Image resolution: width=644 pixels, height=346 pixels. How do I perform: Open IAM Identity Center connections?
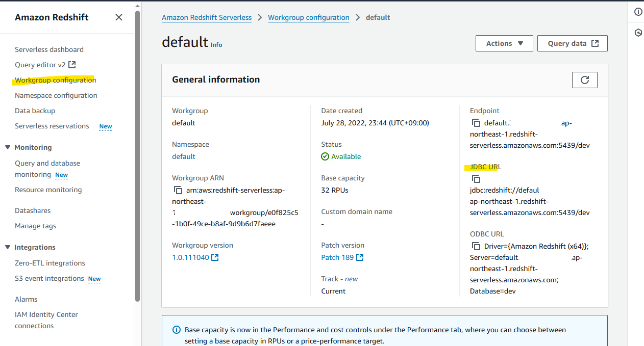click(46, 320)
